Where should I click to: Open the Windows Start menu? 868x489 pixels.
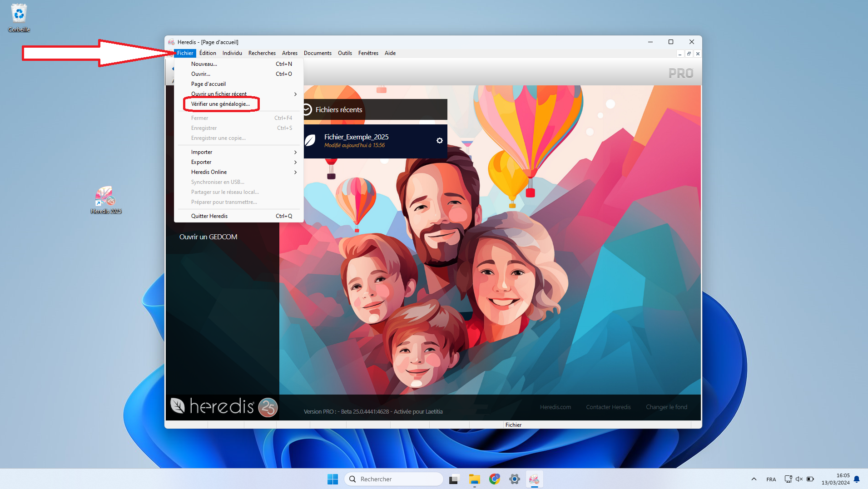tap(332, 479)
